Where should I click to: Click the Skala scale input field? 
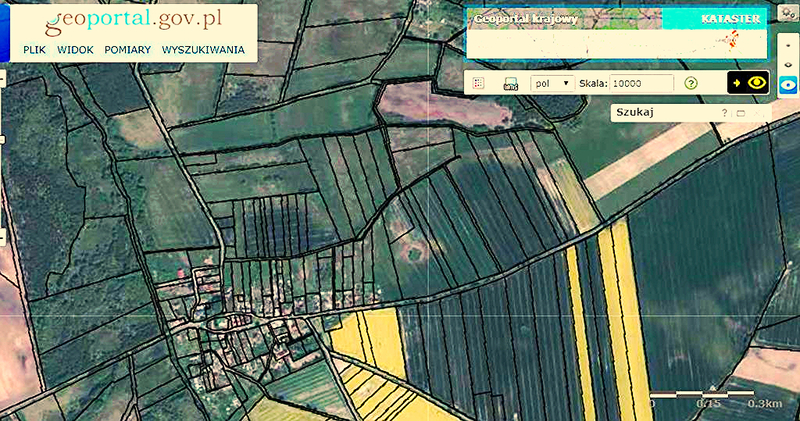[x=641, y=84]
